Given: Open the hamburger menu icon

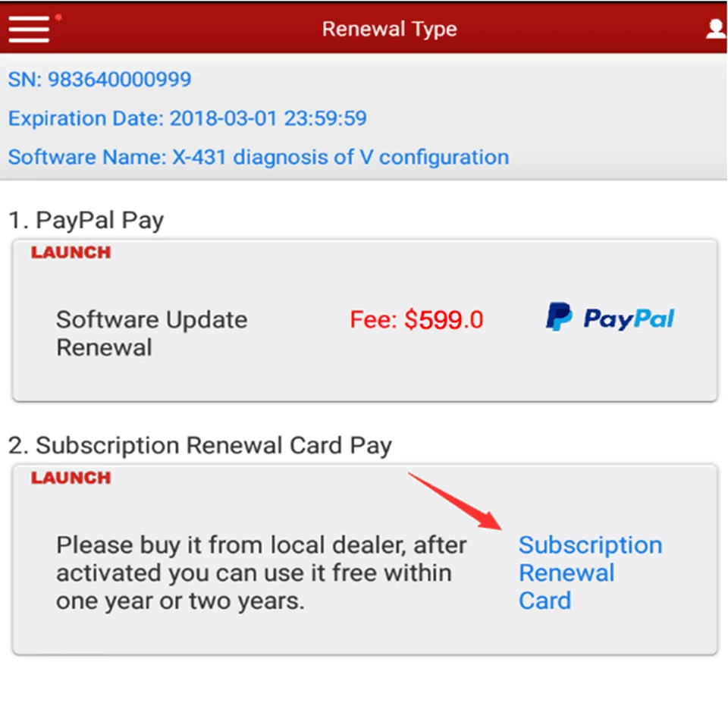Looking at the screenshot, I should 29,30.
